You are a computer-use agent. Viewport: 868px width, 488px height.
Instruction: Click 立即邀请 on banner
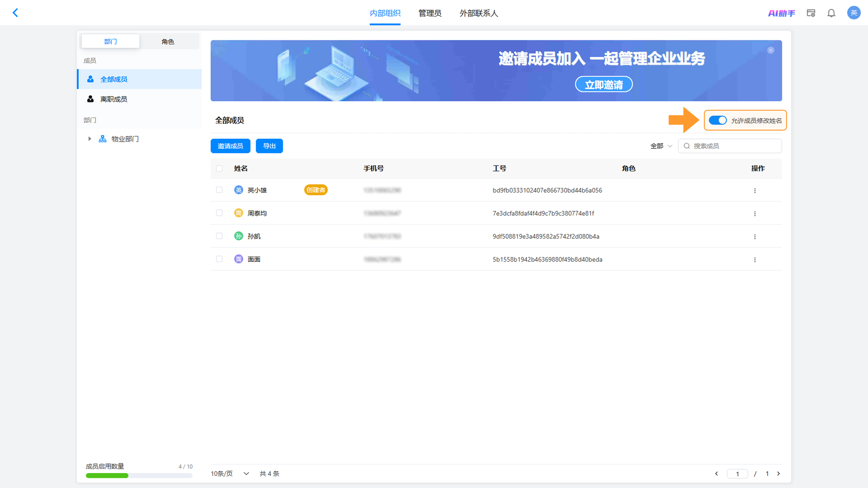(604, 84)
